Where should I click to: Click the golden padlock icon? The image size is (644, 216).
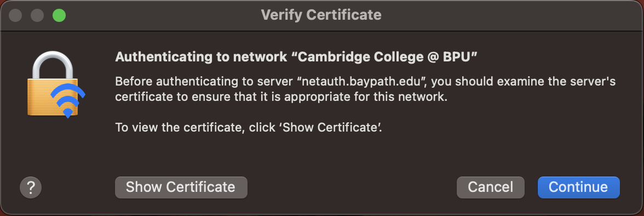click(x=54, y=84)
